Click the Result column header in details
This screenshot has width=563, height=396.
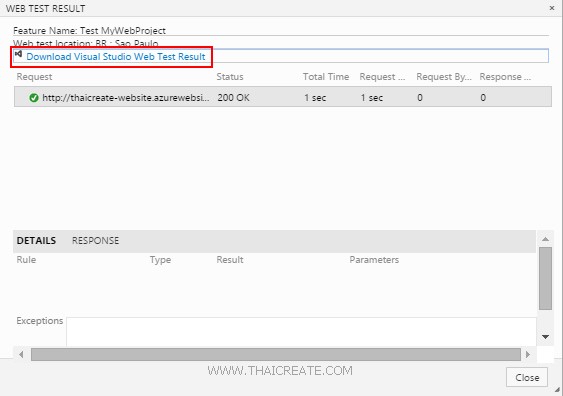click(230, 260)
